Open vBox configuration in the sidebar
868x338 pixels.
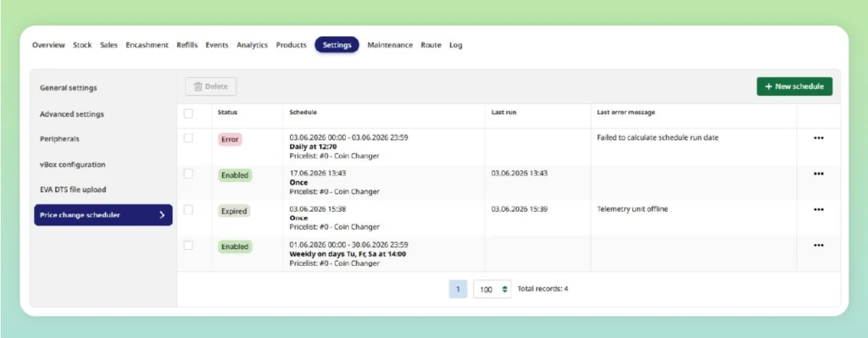[x=73, y=165]
